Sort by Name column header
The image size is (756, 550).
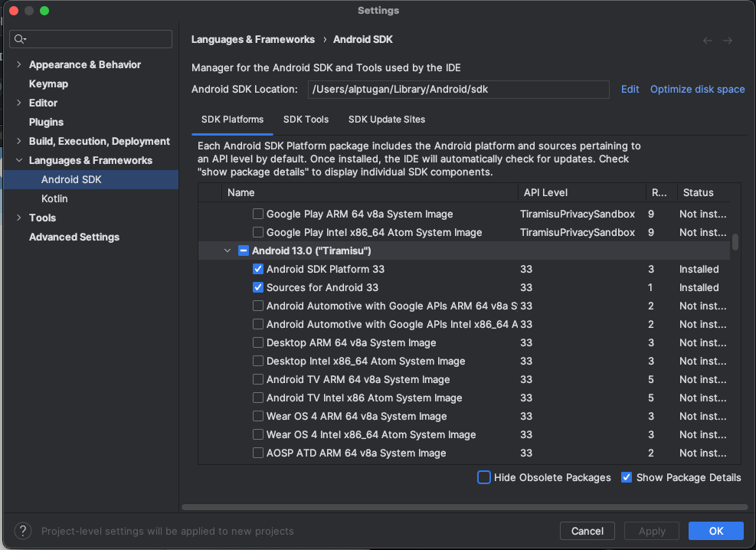point(370,192)
